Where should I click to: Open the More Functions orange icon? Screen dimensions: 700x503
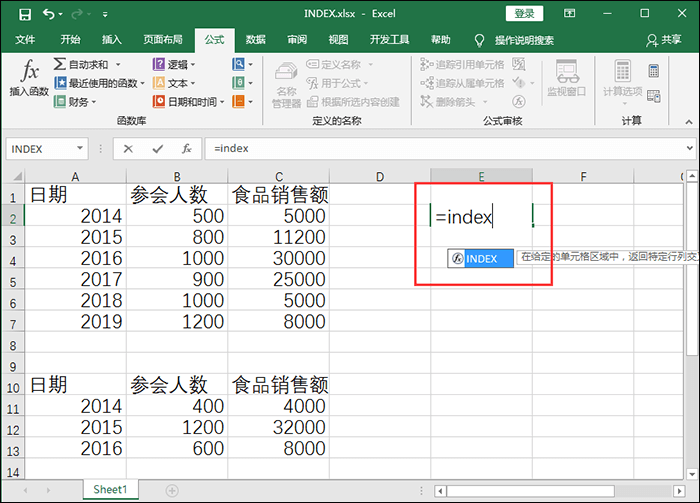click(242, 102)
